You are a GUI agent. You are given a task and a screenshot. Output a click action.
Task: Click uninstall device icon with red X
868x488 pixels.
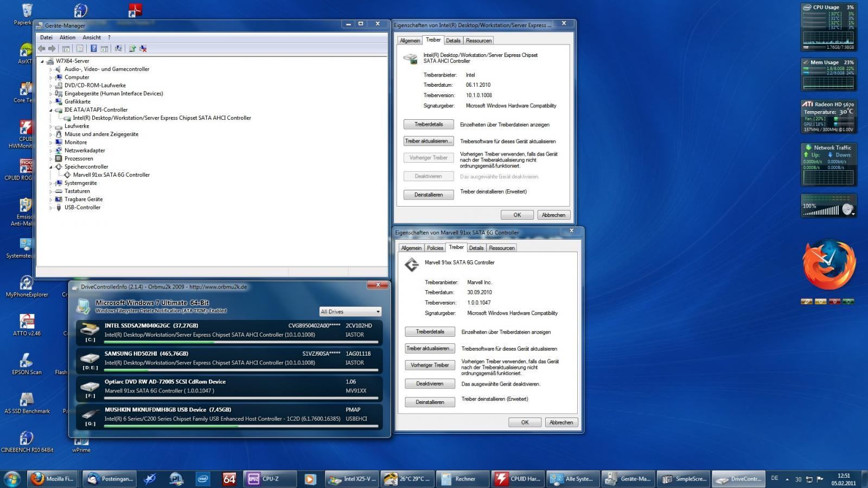tap(143, 48)
